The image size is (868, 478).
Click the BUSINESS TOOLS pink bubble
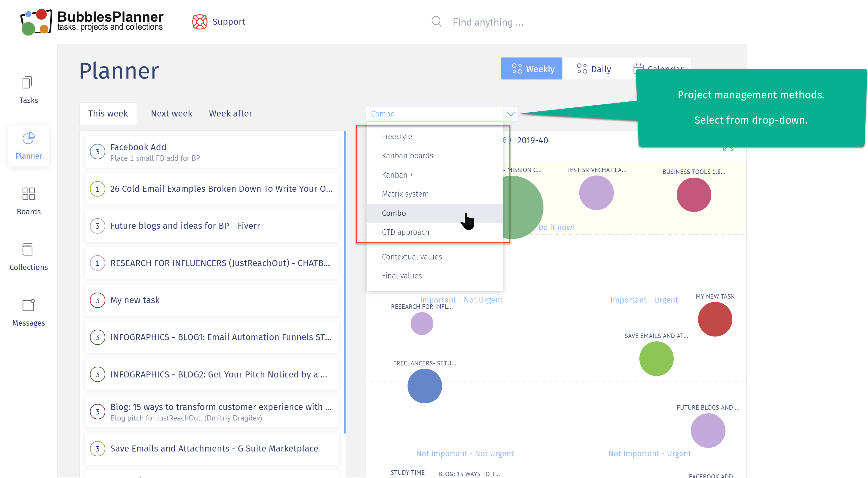(694, 195)
